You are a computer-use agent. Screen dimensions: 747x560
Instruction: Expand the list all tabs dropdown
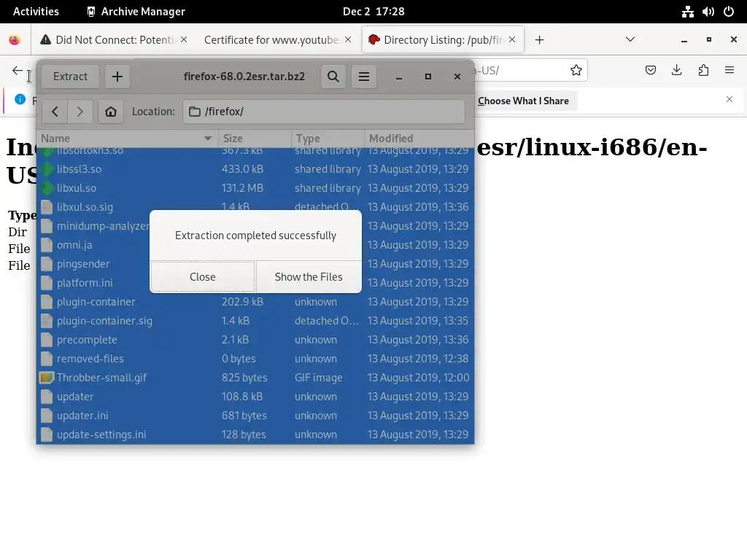pyautogui.click(x=630, y=39)
